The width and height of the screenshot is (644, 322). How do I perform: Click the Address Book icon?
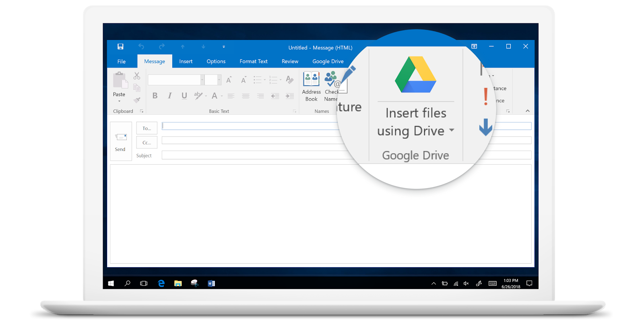click(x=311, y=79)
